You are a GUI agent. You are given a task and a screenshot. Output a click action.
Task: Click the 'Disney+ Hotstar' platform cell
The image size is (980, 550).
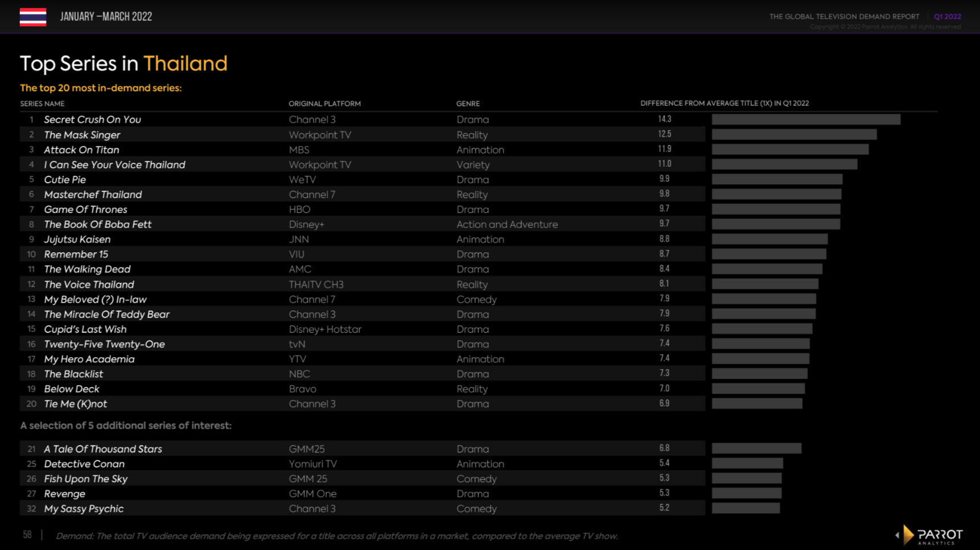pos(325,329)
